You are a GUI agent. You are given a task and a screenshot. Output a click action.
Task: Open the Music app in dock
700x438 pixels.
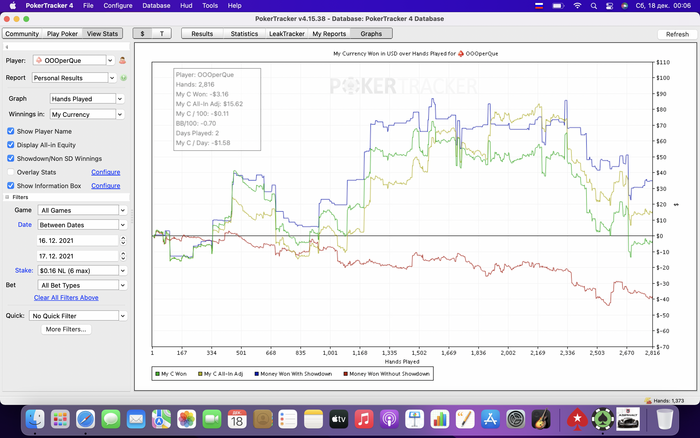363,418
